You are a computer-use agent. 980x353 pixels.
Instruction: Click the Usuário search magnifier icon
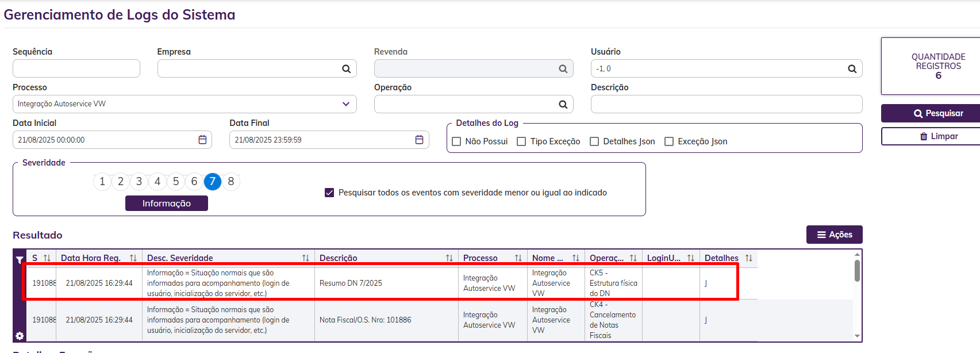852,69
